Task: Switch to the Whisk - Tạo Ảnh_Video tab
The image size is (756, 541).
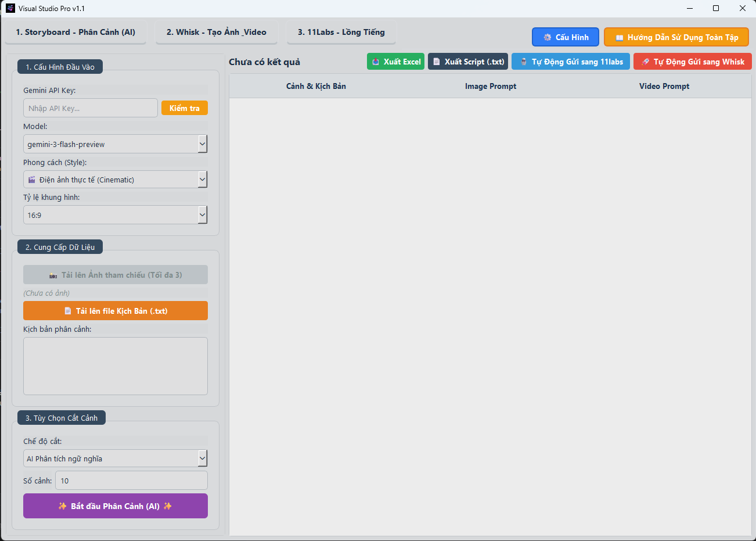Action: 216,33
